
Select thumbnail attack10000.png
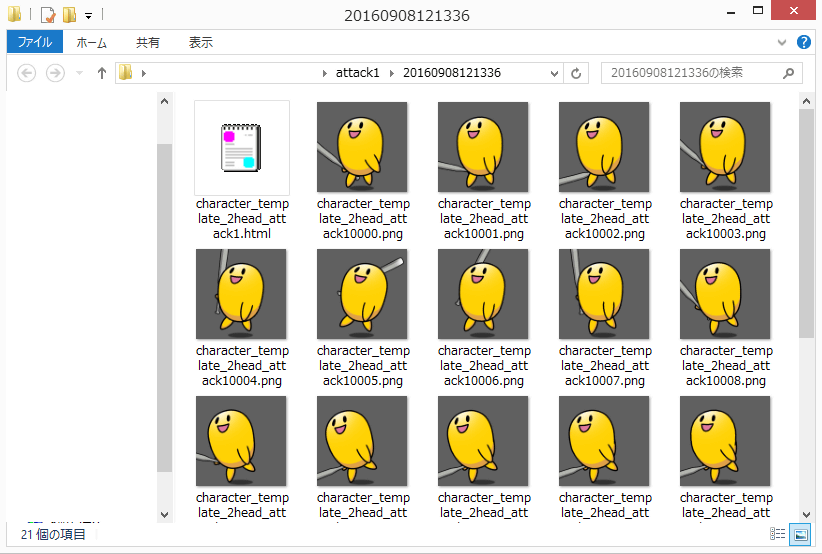[362, 147]
